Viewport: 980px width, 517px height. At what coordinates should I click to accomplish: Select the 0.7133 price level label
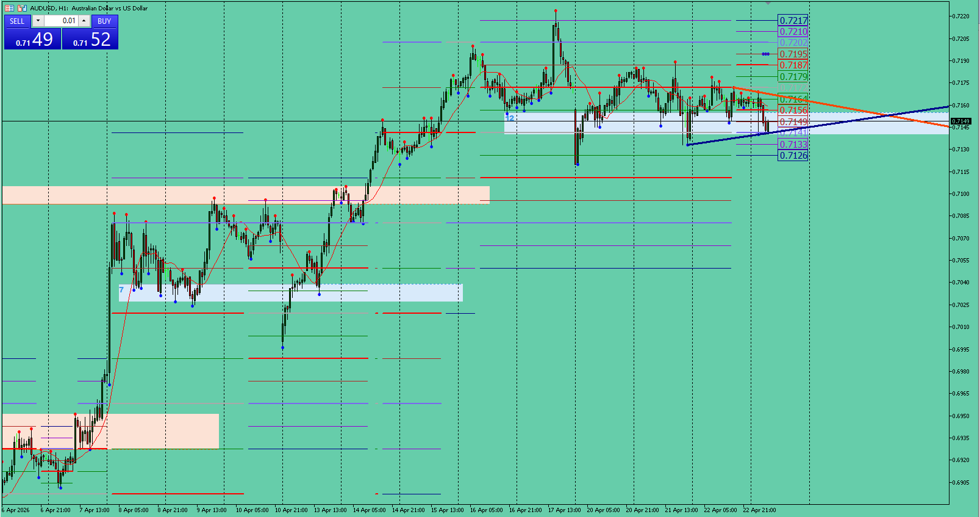793,144
